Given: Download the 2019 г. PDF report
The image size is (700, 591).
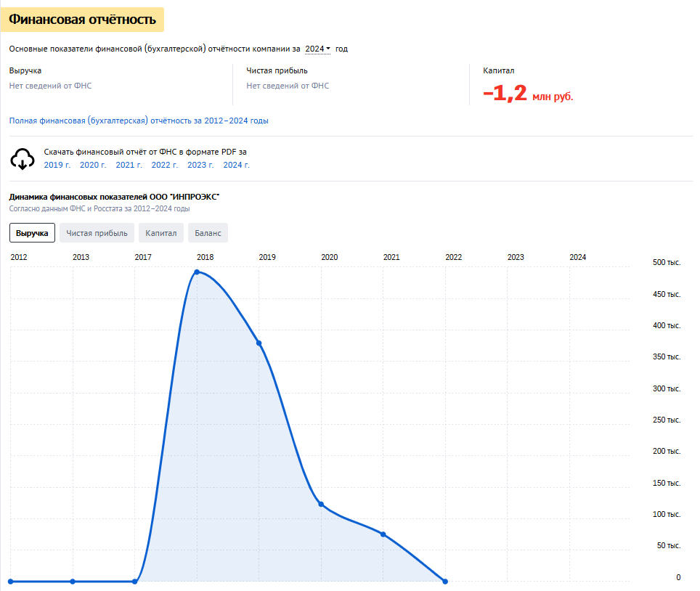Looking at the screenshot, I should [x=57, y=165].
